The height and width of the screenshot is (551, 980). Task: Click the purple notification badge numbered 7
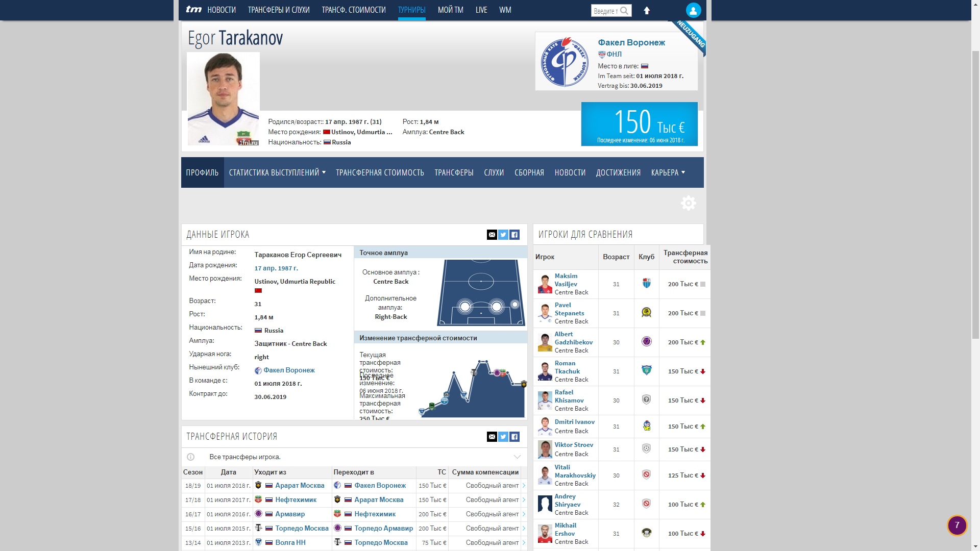[x=957, y=525]
